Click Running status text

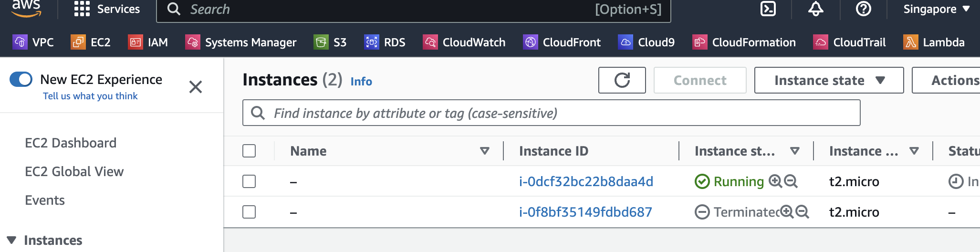pyautogui.click(x=739, y=181)
